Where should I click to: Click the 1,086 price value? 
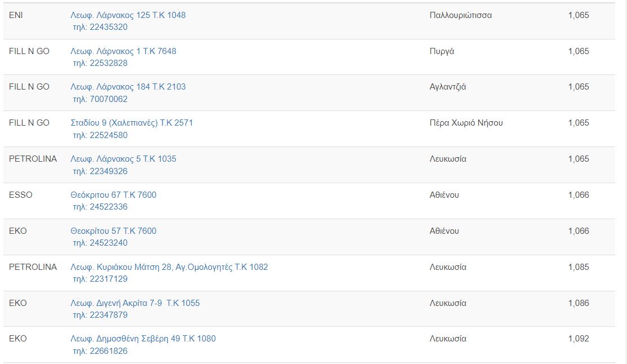(579, 303)
